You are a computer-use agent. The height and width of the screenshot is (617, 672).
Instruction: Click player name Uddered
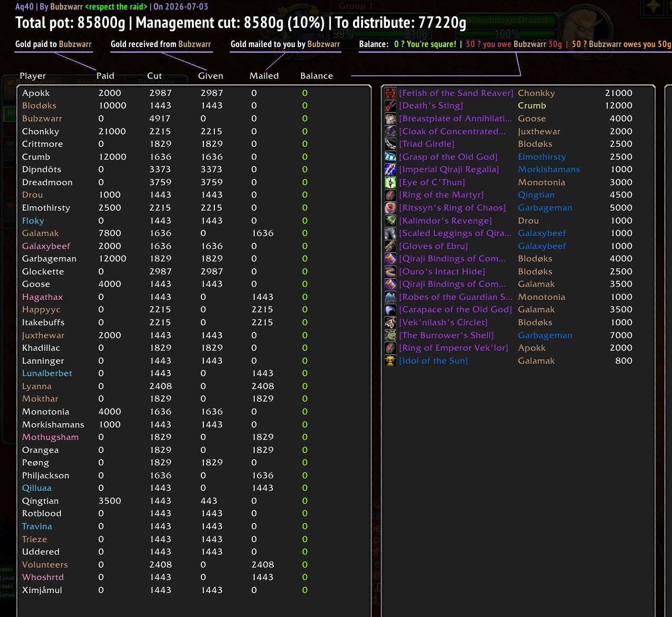coord(41,552)
